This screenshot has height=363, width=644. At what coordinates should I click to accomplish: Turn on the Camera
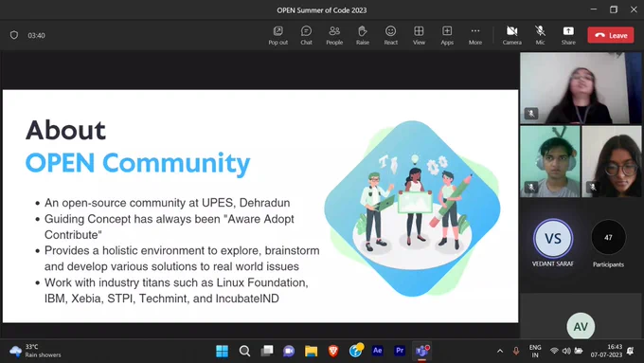pyautogui.click(x=511, y=35)
